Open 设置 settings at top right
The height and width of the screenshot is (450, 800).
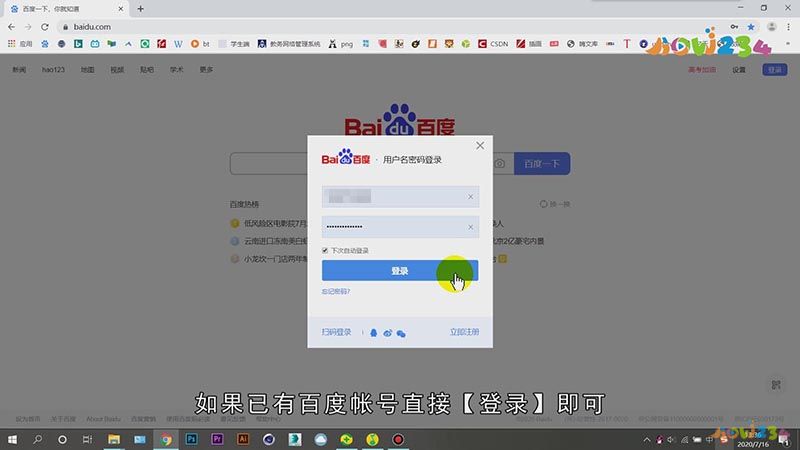[739, 70]
